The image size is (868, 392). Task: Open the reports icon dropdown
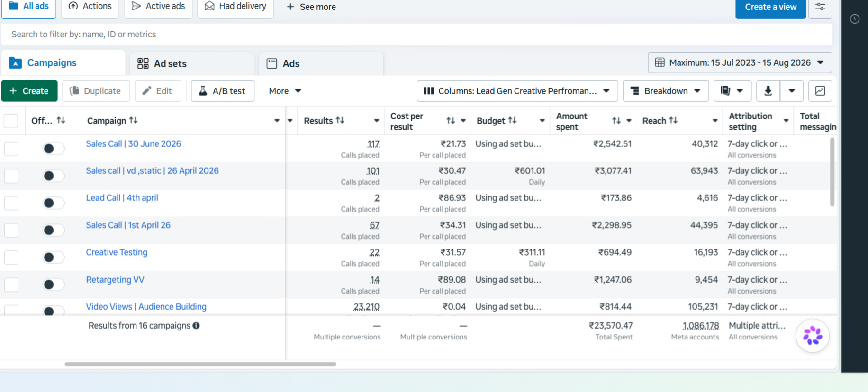point(732,91)
